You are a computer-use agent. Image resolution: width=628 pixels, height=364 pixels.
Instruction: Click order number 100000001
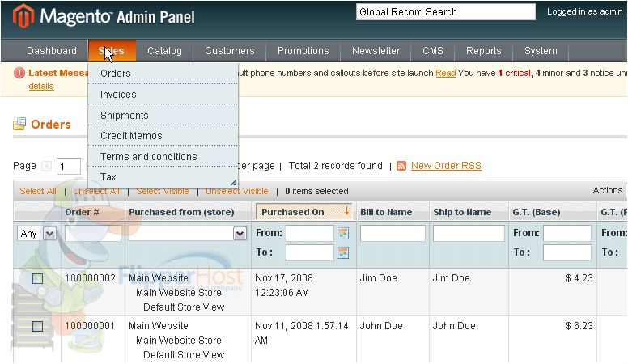click(90, 326)
